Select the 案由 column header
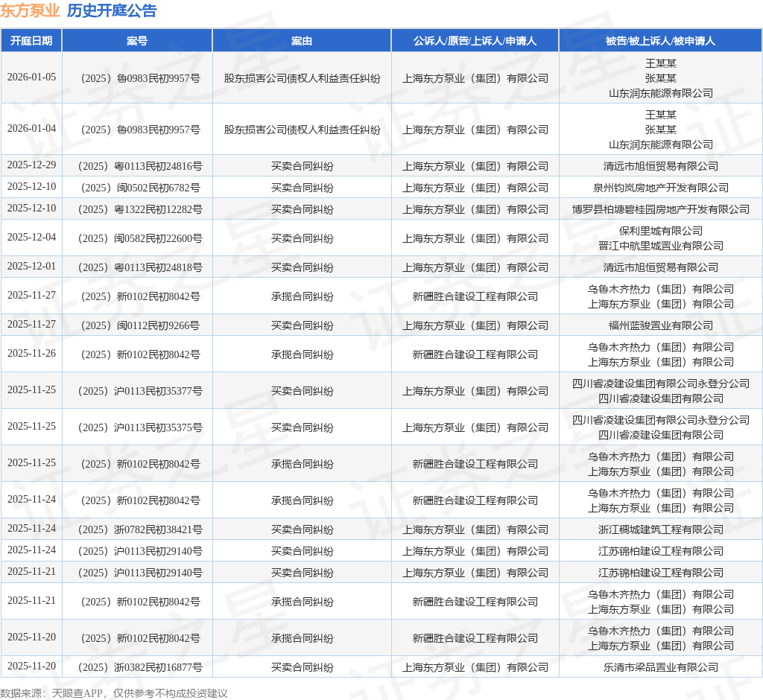763x700 pixels. pos(302,41)
